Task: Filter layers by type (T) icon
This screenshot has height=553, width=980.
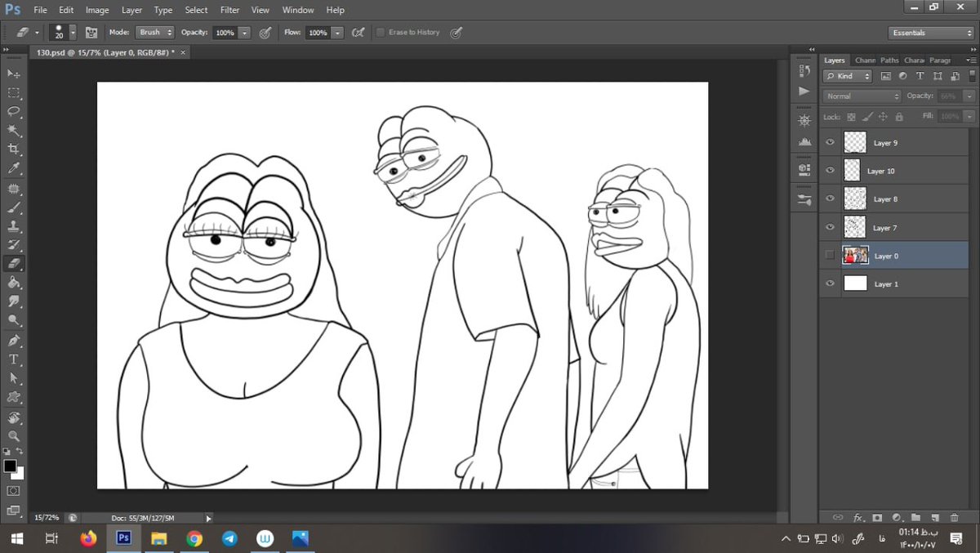Action: (x=920, y=76)
